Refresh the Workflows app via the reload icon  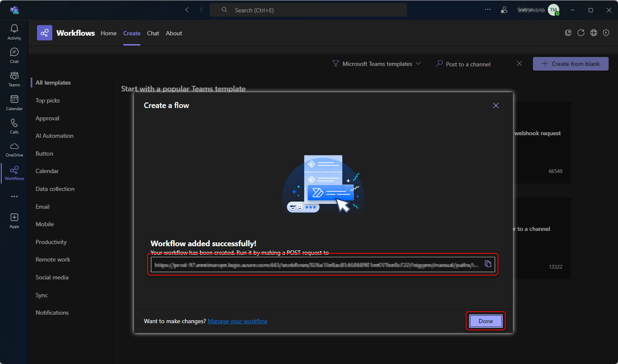pyautogui.click(x=581, y=33)
